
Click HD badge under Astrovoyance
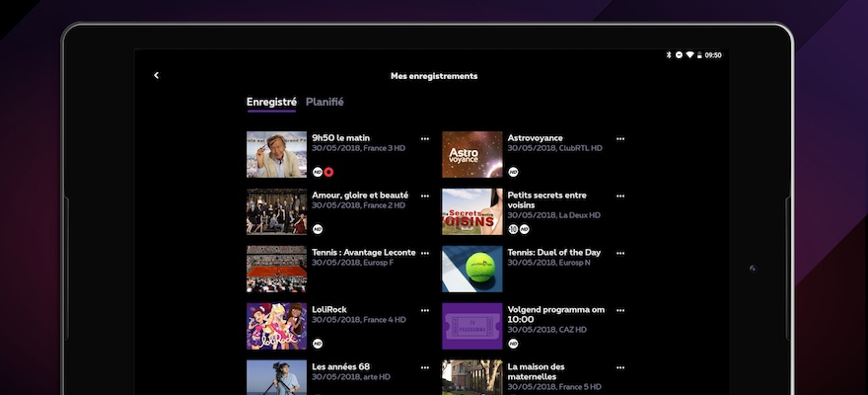513,172
